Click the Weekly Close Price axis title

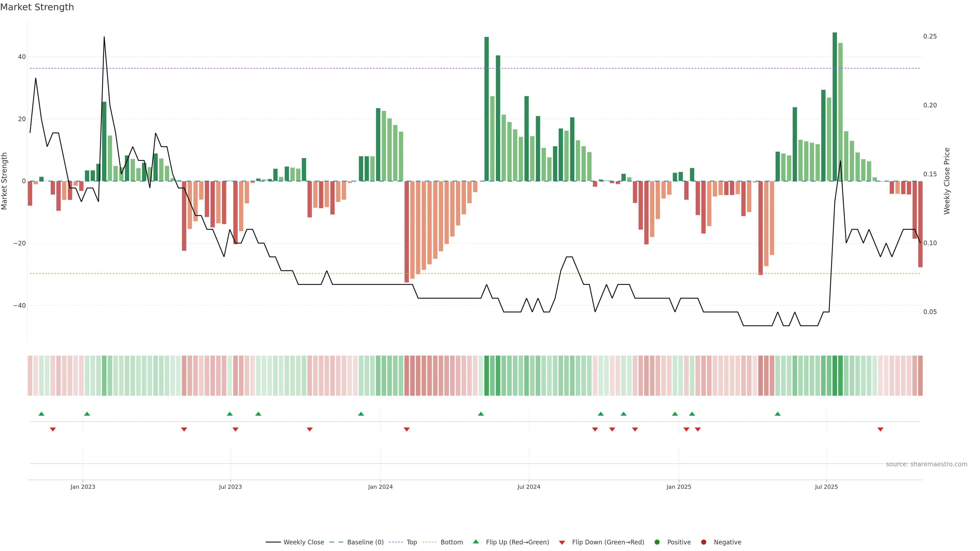click(x=947, y=181)
